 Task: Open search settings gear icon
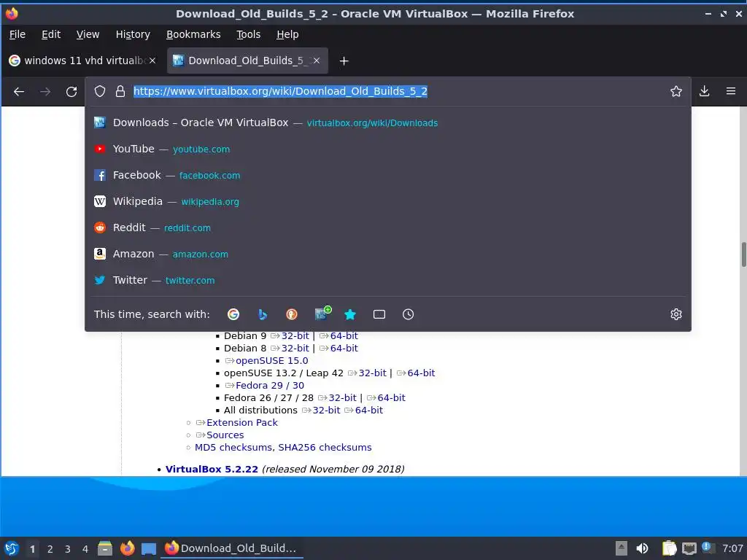(676, 314)
